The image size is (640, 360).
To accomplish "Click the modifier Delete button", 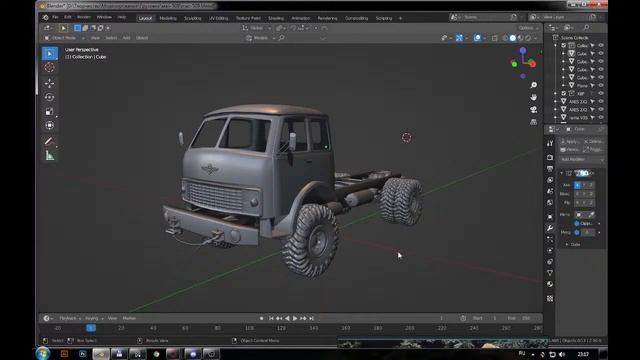I will point(594,142).
